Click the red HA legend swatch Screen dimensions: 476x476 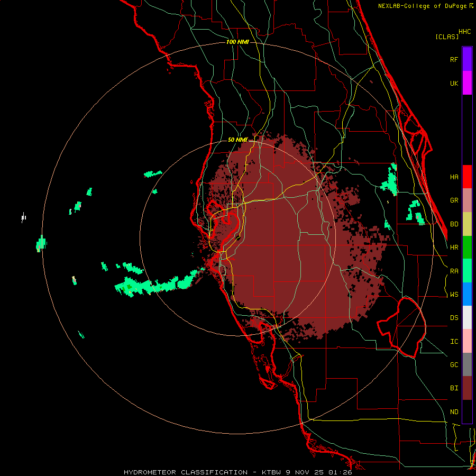(x=467, y=177)
